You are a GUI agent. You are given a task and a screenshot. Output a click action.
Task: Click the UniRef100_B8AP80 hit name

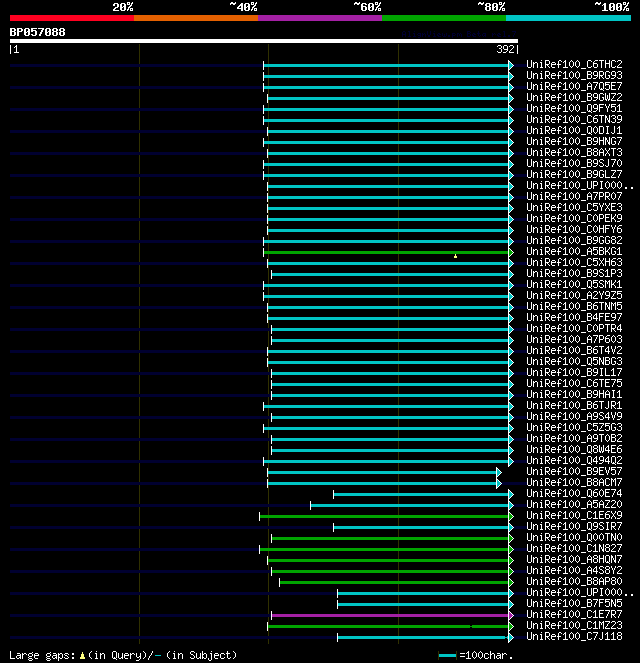(x=574, y=581)
